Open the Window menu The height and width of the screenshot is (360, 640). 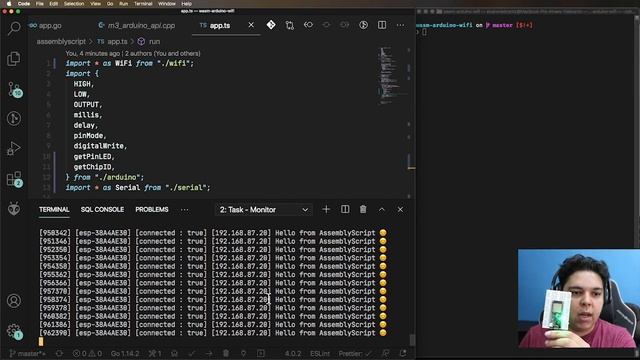167,3
